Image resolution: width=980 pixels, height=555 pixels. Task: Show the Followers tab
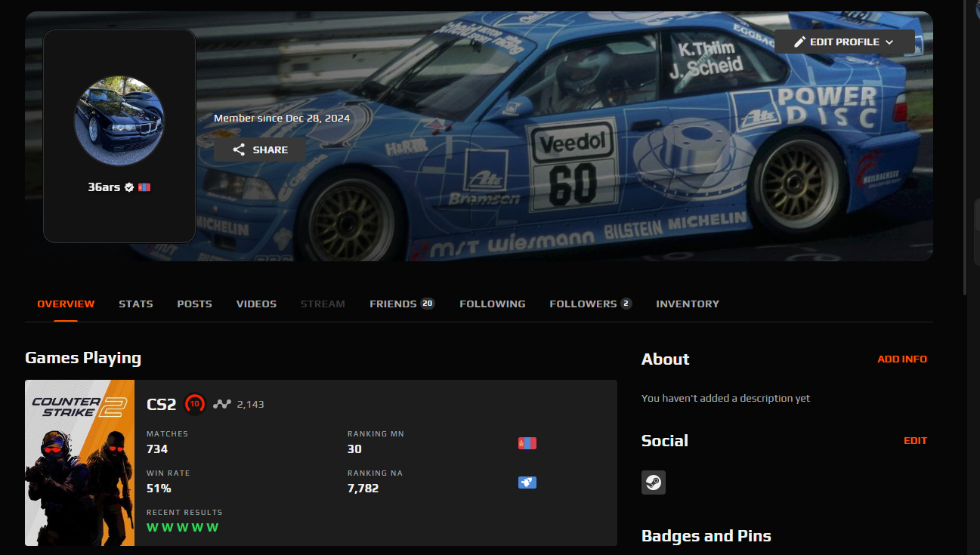591,304
